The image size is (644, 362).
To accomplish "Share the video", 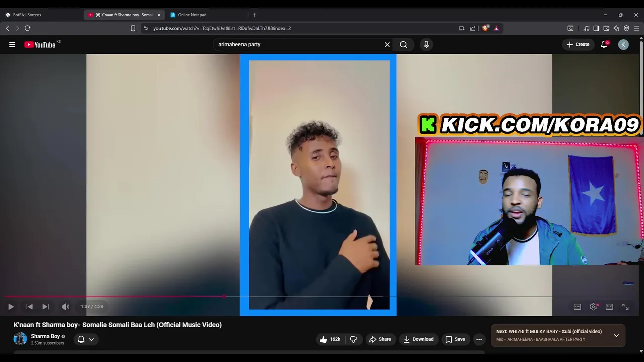I will click(380, 339).
